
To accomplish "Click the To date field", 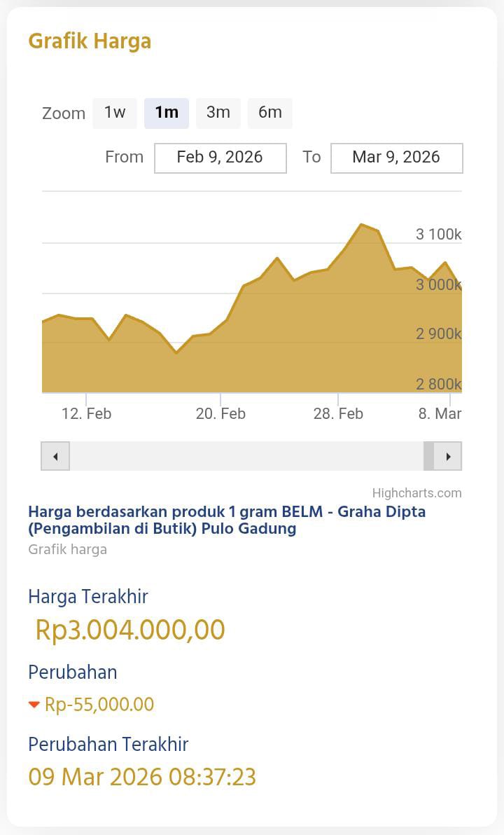I will point(396,158).
